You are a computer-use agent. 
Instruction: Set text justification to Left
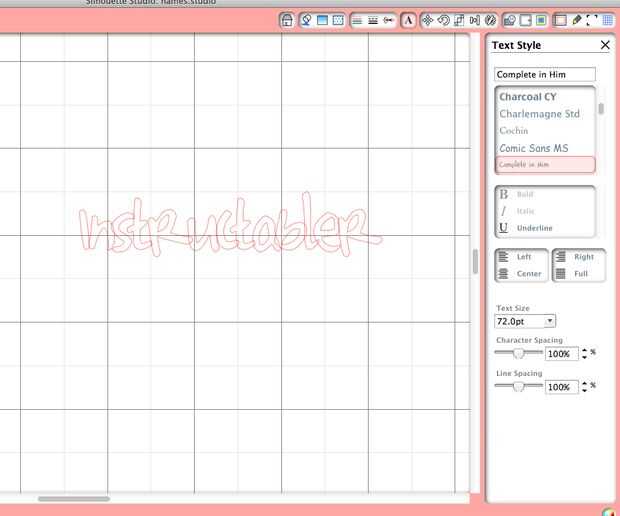click(515, 257)
